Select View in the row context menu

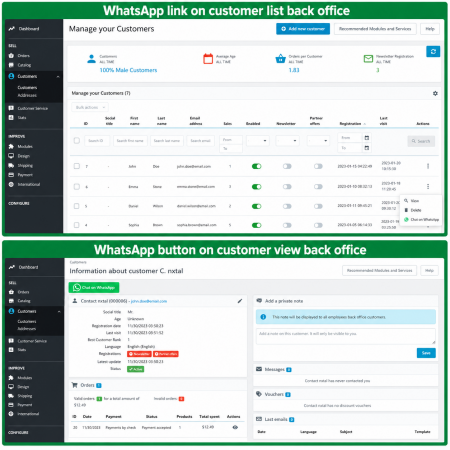pyautogui.click(x=411, y=201)
